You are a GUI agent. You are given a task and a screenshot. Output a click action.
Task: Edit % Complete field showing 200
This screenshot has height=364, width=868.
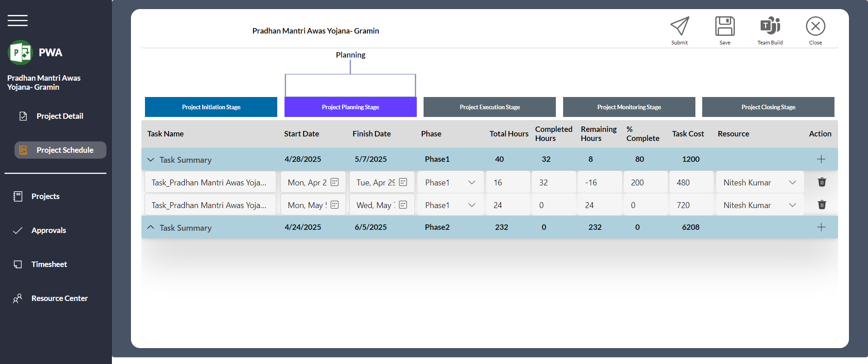point(646,182)
